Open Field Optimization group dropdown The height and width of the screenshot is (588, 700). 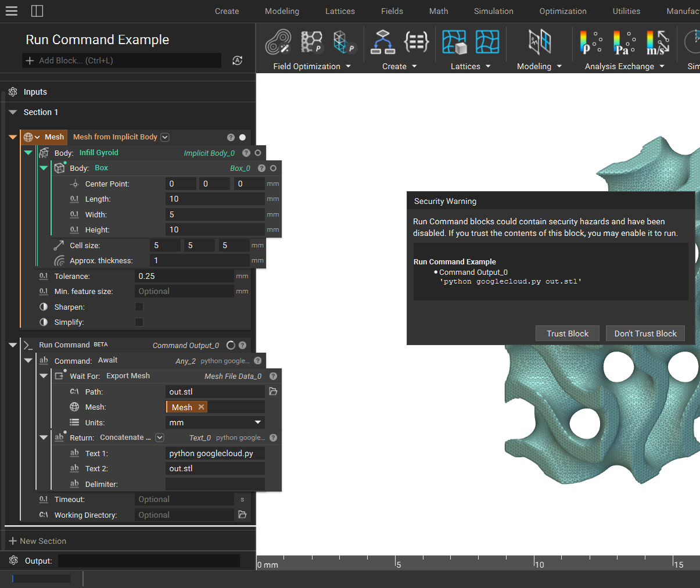coord(348,66)
